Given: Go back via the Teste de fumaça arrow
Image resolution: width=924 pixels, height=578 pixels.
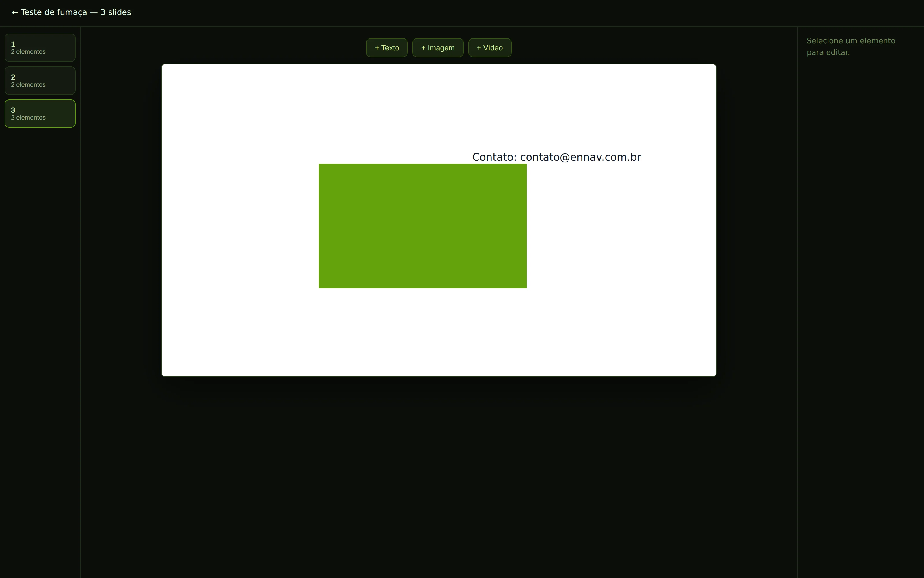Looking at the screenshot, I should [71, 12].
